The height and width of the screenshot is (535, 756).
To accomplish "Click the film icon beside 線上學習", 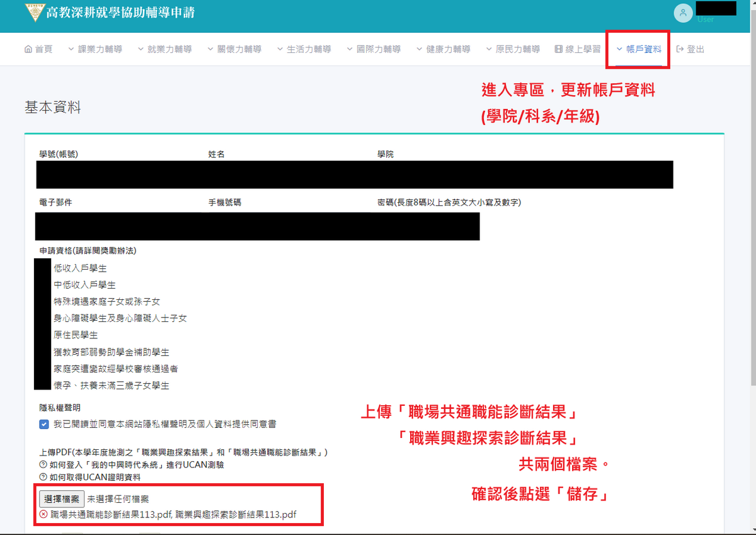I will coord(559,49).
